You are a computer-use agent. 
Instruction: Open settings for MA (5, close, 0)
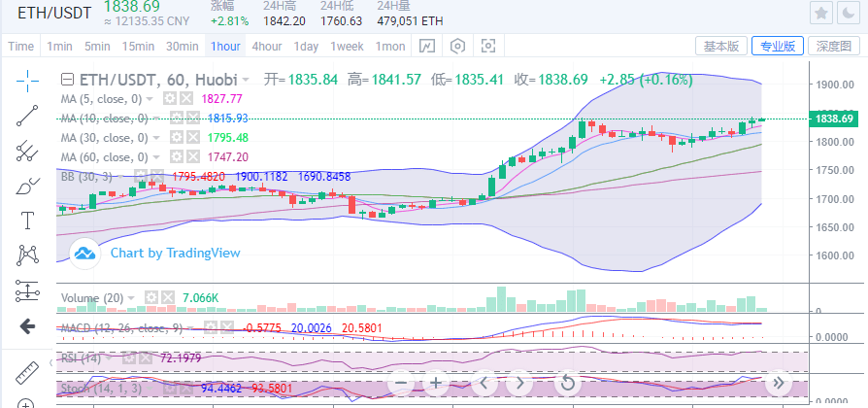[x=170, y=99]
